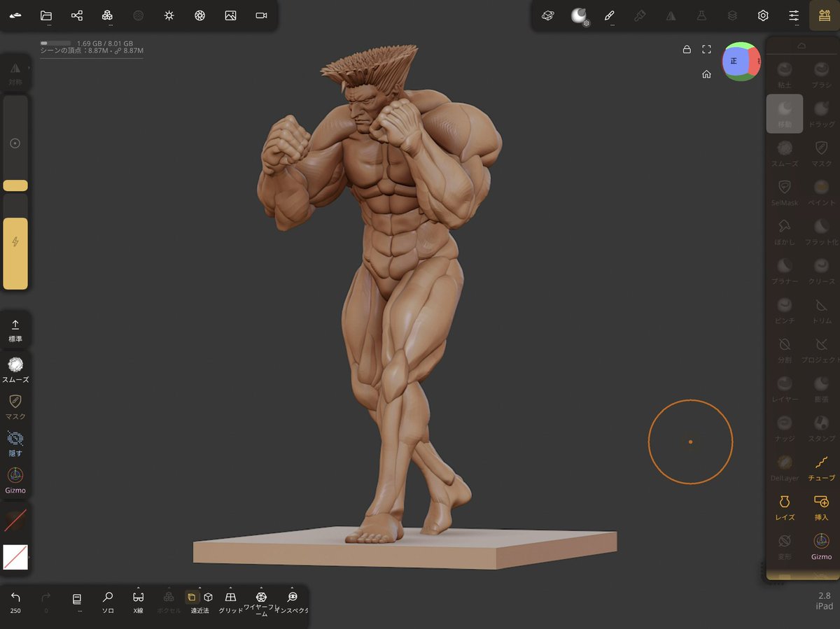This screenshot has width=840, height=629.
Task: Select the チューブ (Tube) tool
Action: pyautogui.click(x=821, y=467)
